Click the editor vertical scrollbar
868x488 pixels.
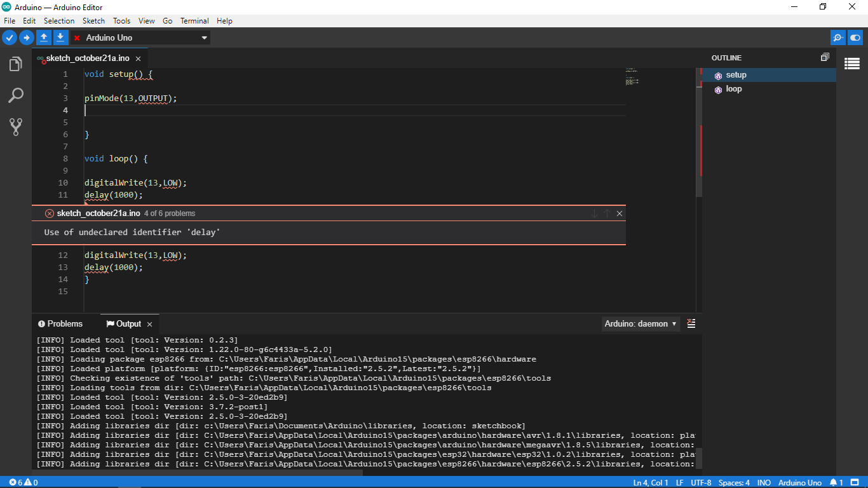[699, 133]
